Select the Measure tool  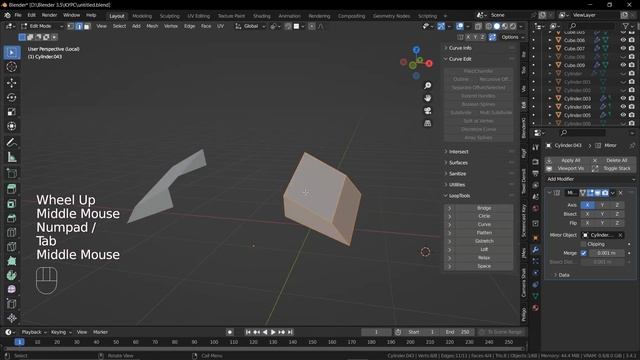[11, 157]
